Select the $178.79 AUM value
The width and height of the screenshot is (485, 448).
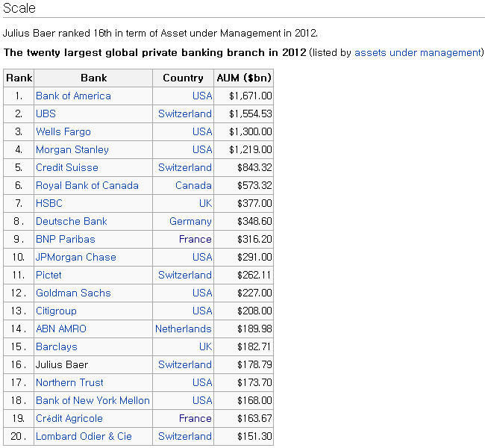click(x=254, y=364)
